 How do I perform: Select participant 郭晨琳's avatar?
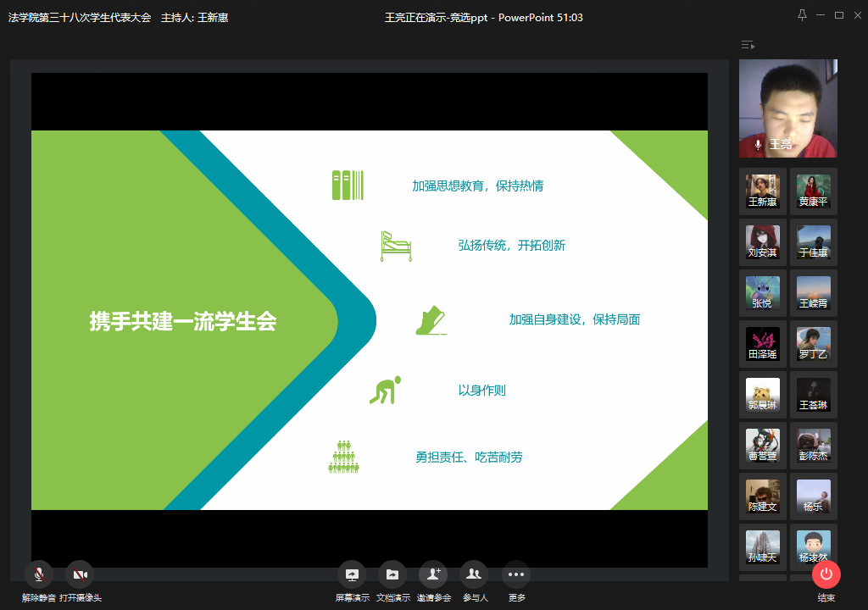tap(763, 395)
